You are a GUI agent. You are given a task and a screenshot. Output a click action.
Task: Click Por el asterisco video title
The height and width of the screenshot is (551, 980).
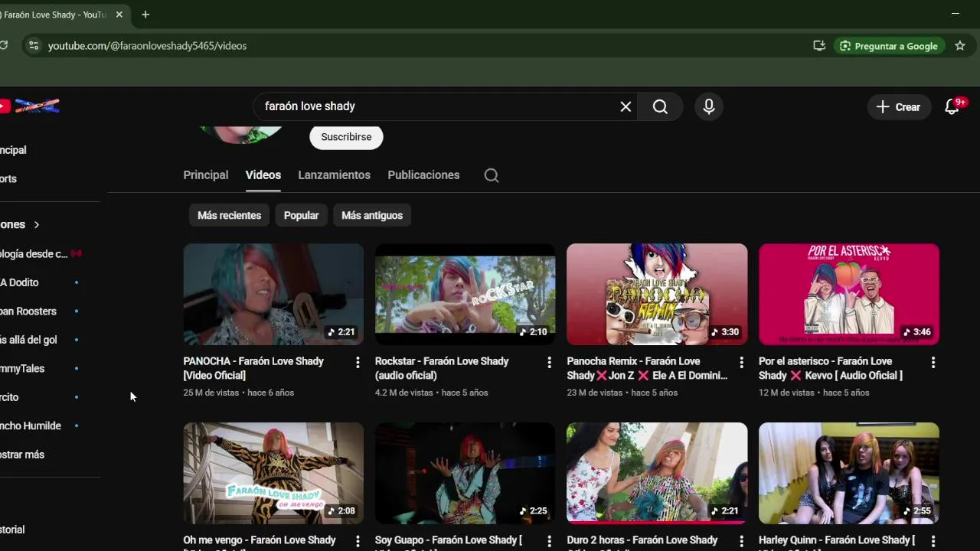tap(831, 368)
